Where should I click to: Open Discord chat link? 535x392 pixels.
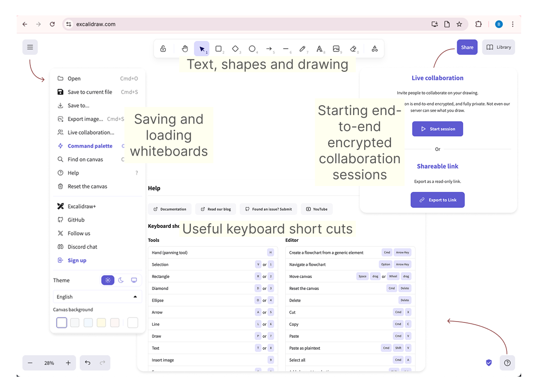click(x=98, y=247)
